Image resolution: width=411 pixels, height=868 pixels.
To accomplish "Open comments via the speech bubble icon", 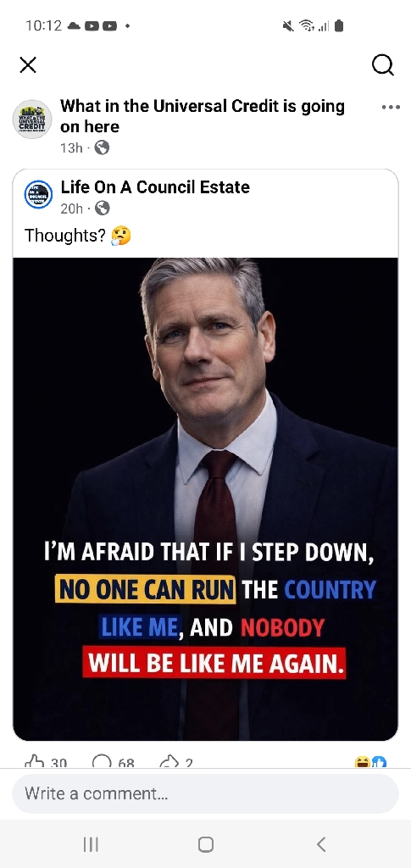I will pyautogui.click(x=102, y=762).
